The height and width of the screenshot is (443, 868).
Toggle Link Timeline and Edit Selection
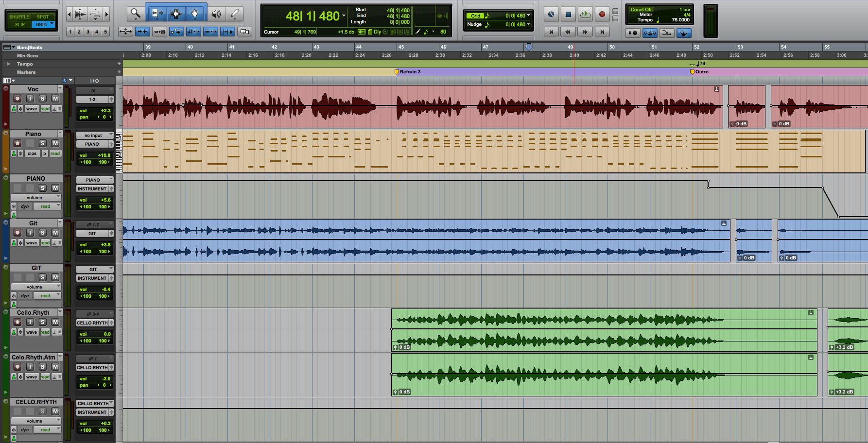(193, 32)
